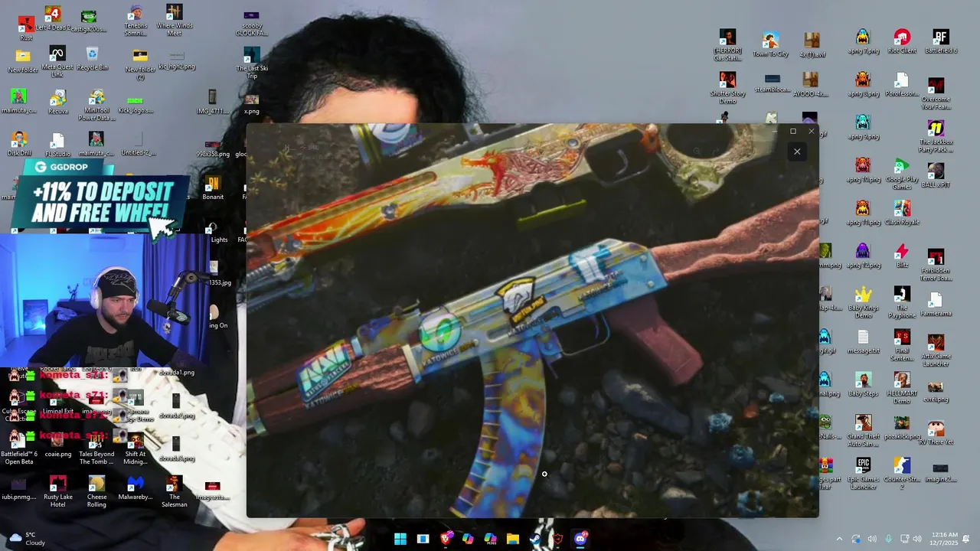The height and width of the screenshot is (551, 980).
Task: Select the Disk Drill shortcut
Action: (x=19, y=143)
